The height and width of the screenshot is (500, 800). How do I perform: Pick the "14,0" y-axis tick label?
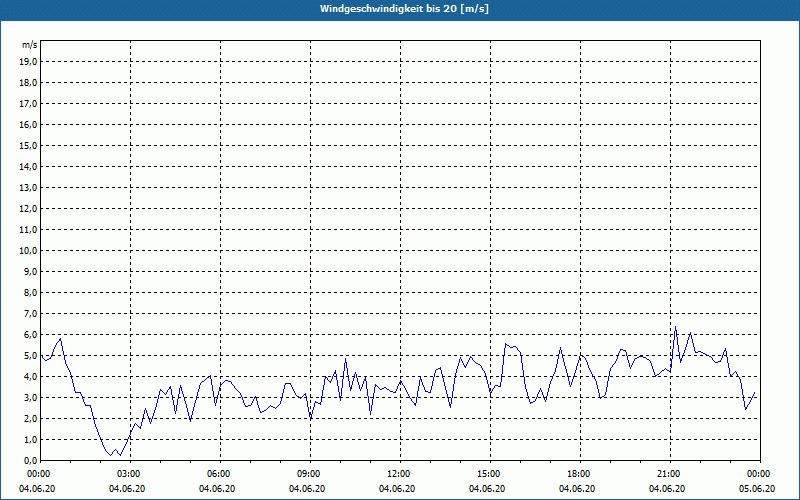[29, 167]
